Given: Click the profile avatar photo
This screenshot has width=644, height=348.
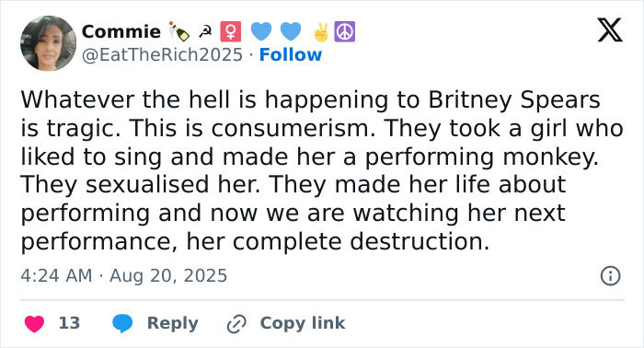Looking at the screenshot, I should point(49,43).
